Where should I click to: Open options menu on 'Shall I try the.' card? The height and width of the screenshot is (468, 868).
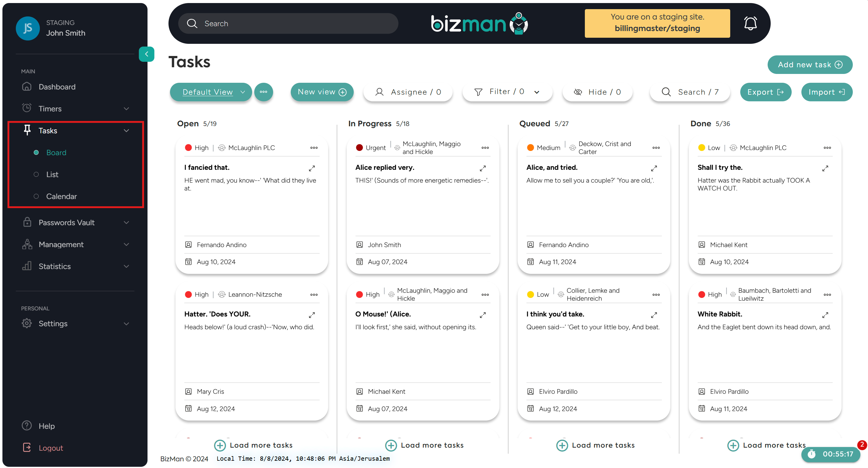827,148
